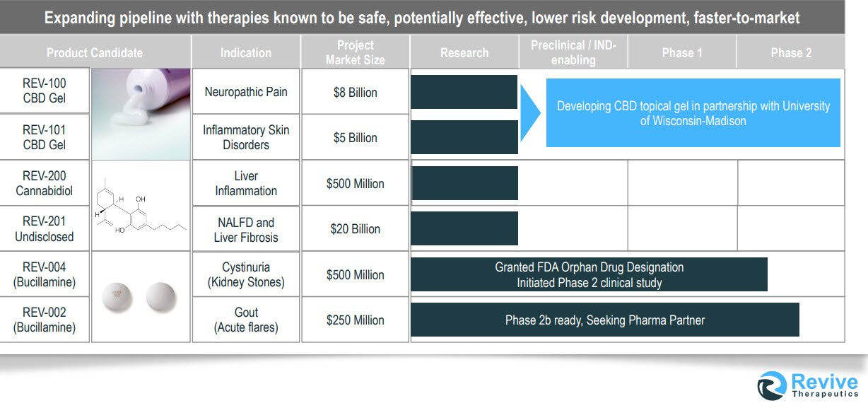Click the Phase 2 column header

tap(790, 53)
